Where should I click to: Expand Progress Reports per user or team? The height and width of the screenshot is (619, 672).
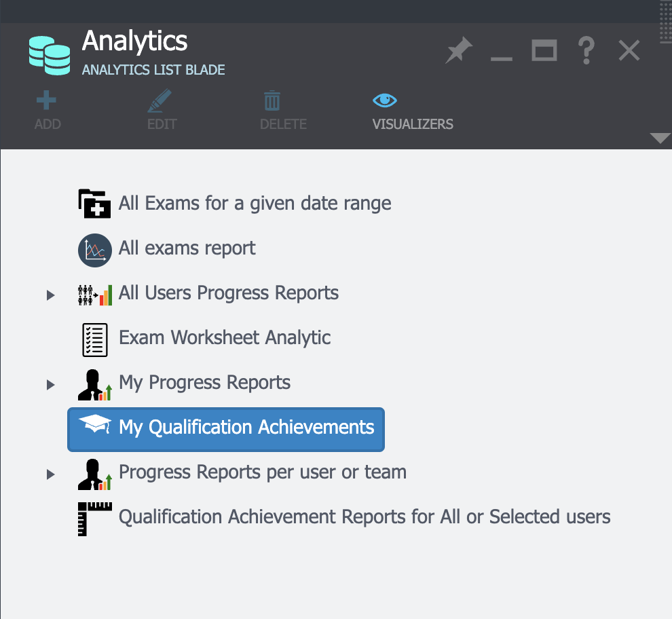pyautogui.click(x=50, y=474)
